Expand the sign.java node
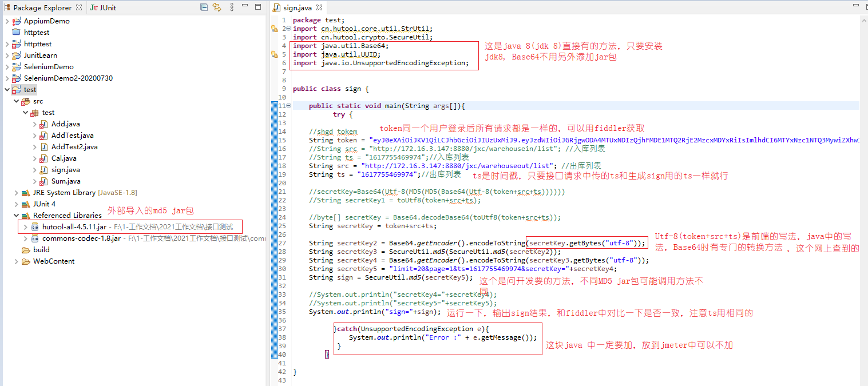868x386 pixels. tap(34, 170)
